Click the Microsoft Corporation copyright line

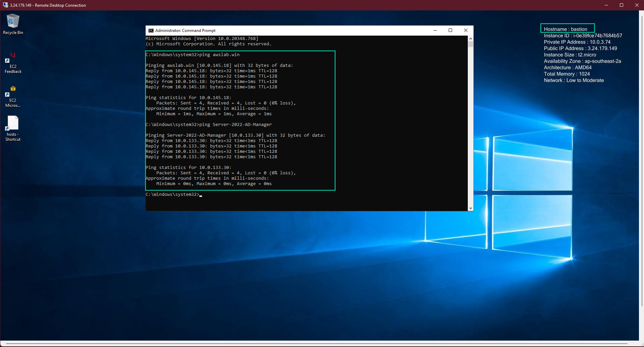(x=209, y=44)
